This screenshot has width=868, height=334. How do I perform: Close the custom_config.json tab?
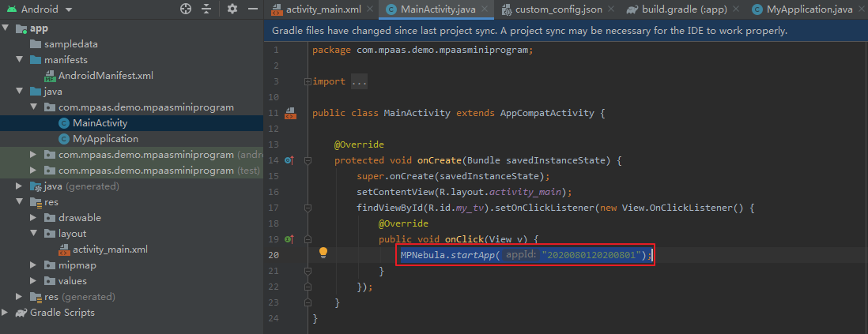click(610, 9)
